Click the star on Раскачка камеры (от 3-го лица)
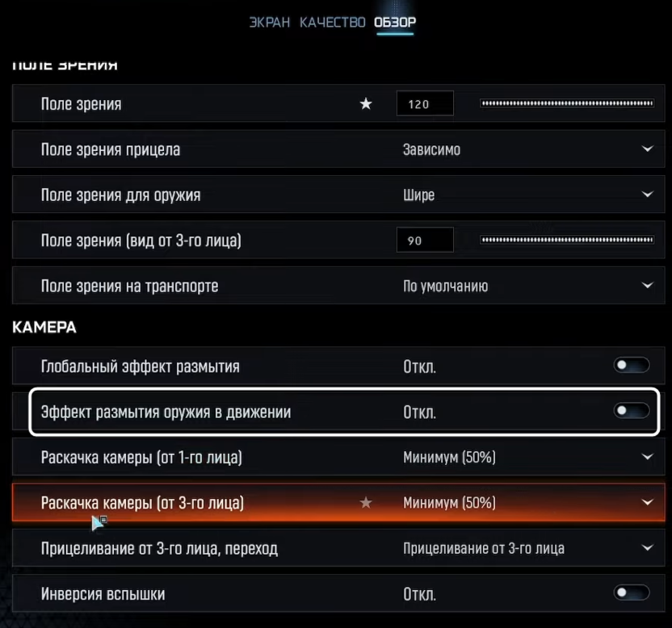The width and height of the screenshot is (672, 628). point(366,503)
